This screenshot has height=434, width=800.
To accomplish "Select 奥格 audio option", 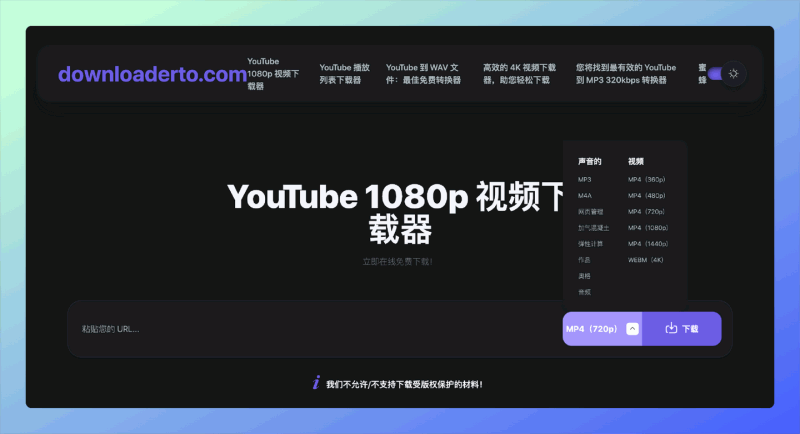I will pyautogui.click(x=584, y=276).
